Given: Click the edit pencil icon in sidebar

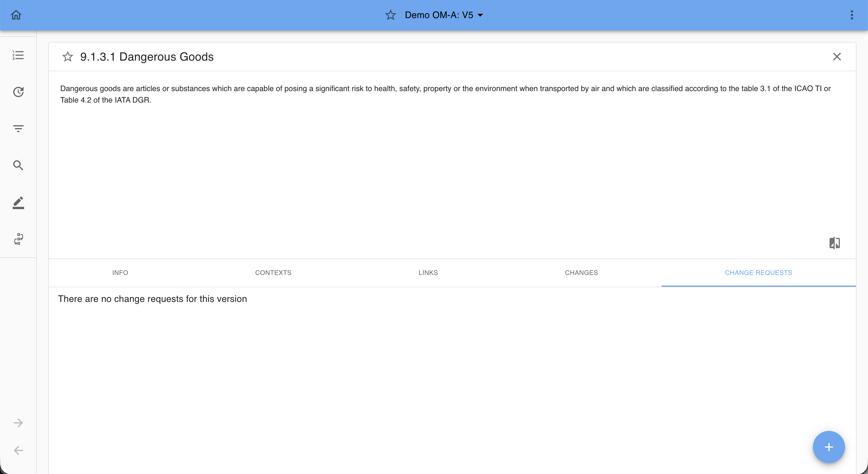Looking at the screenshot, I should click(18, 202).
